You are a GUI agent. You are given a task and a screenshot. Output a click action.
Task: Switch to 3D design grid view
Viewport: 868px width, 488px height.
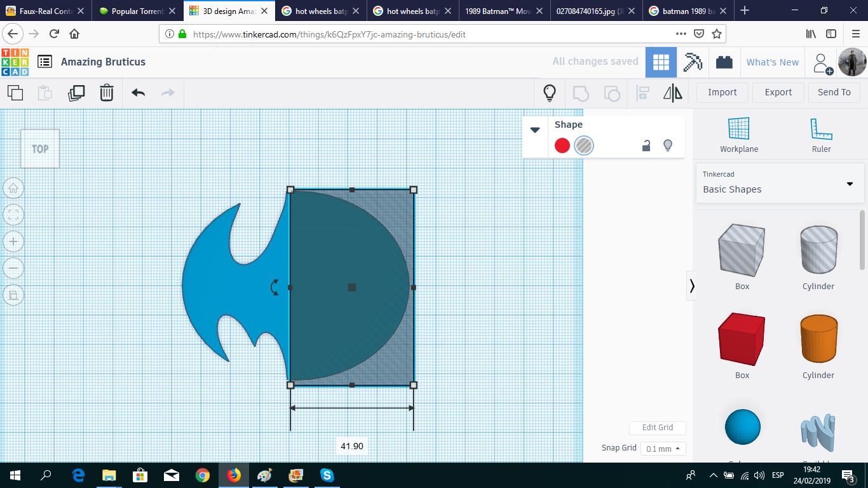(x=661, y=62)
